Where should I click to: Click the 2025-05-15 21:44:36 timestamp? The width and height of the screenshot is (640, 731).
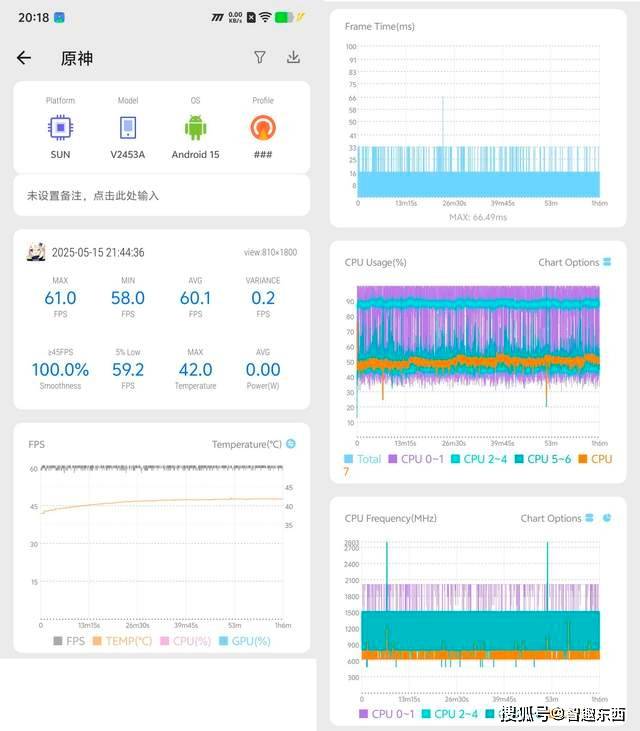pos(98,252)
